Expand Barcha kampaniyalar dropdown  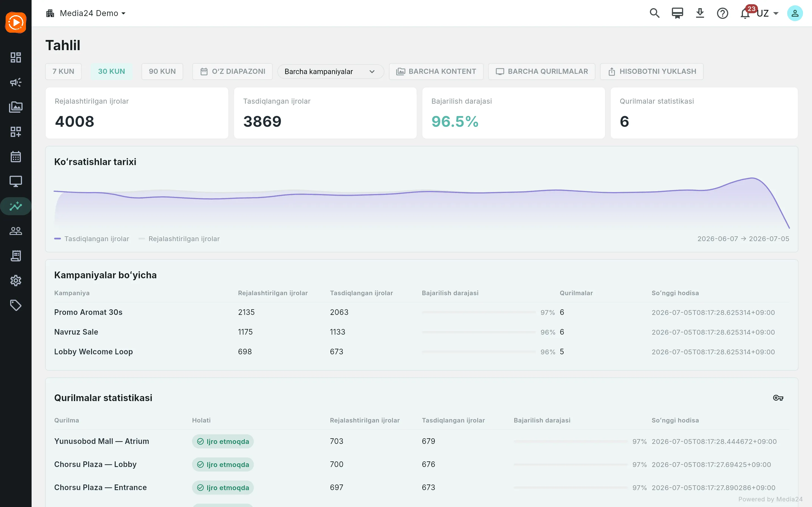point(330,72)
